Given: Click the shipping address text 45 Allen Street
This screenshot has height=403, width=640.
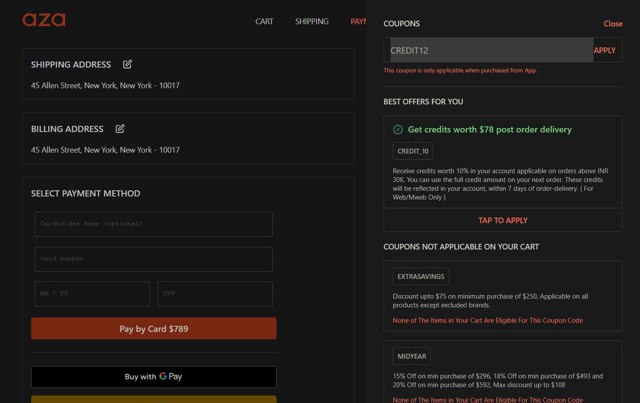Looking at the screenshot, I should point(105,85).
